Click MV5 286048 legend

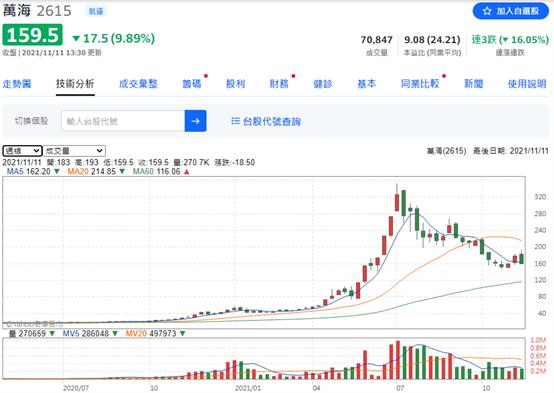[90, 333]
